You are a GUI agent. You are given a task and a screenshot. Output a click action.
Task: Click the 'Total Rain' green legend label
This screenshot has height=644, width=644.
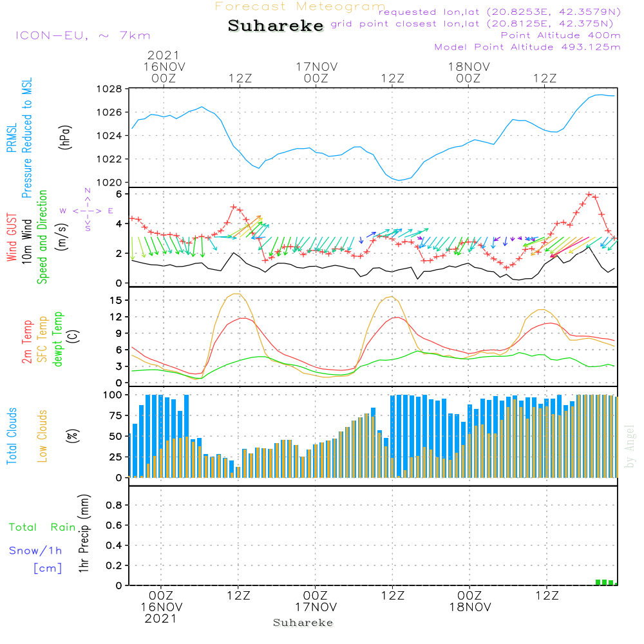[43, 527]
